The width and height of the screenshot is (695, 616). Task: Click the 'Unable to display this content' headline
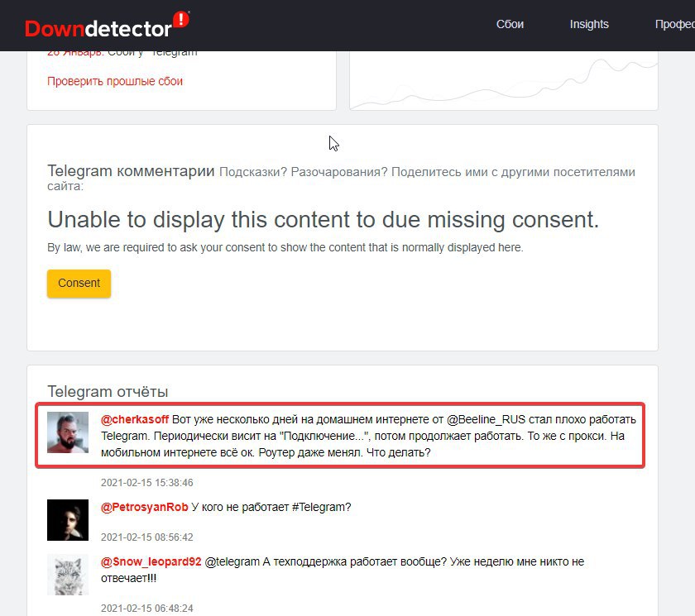click(x=324, y=220)
